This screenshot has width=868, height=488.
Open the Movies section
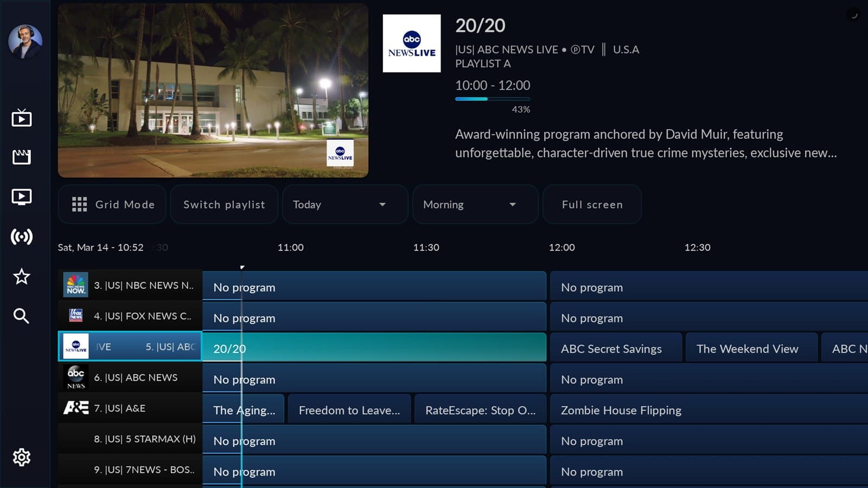[22, 157]
